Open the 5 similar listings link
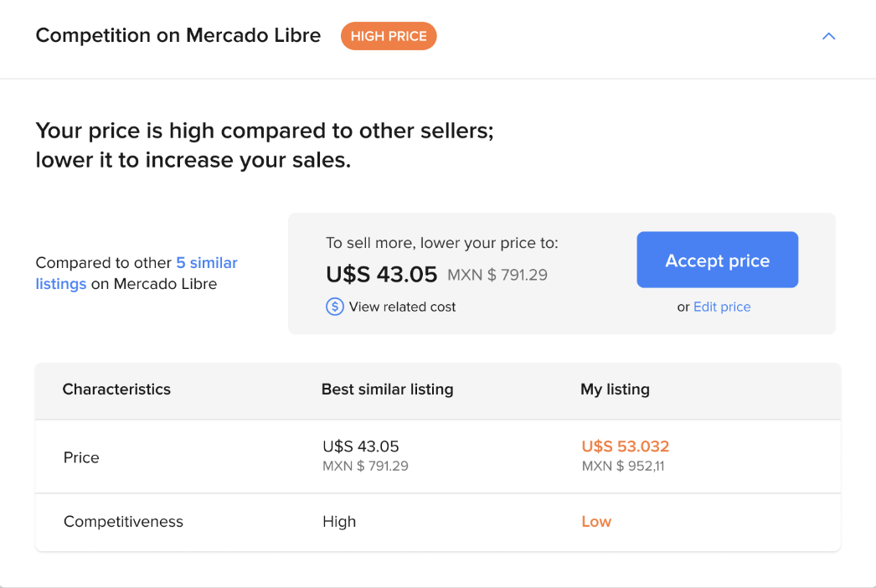This screenshot has width=876, height=588. (137, 273)
